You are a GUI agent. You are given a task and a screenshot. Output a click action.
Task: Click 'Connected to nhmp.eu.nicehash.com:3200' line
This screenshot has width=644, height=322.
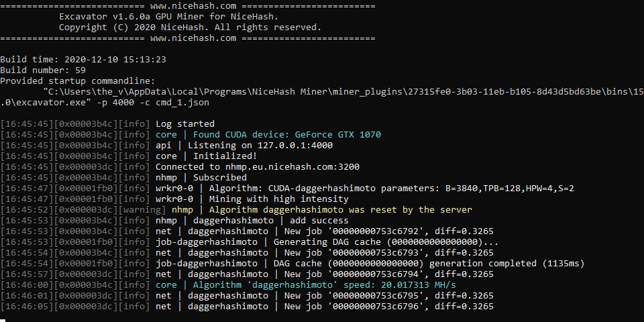pyautogui.click(x=180, y=167)
